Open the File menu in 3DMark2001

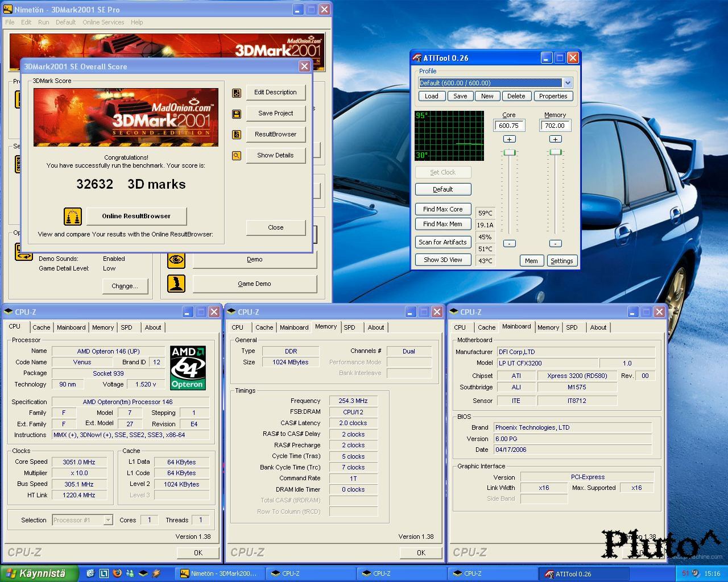[10, 22]
